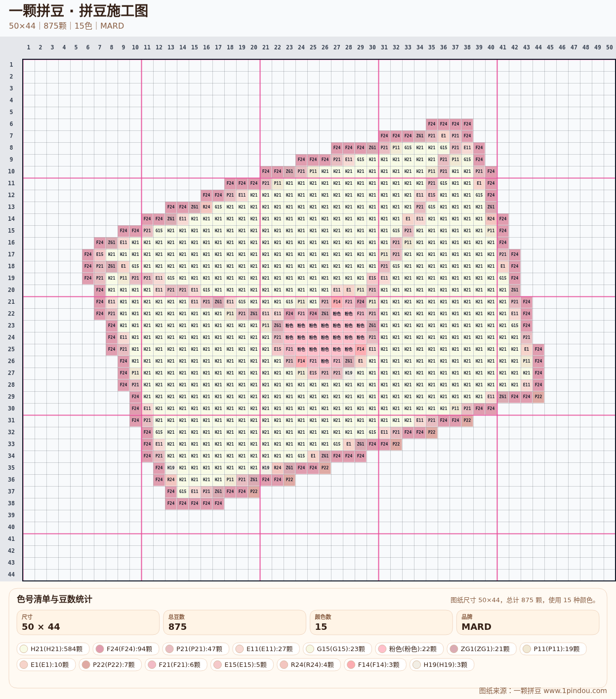Choose the E1 10颗 legend chip
The width and height of the screenshot is (616, 699).
(46, 664)
